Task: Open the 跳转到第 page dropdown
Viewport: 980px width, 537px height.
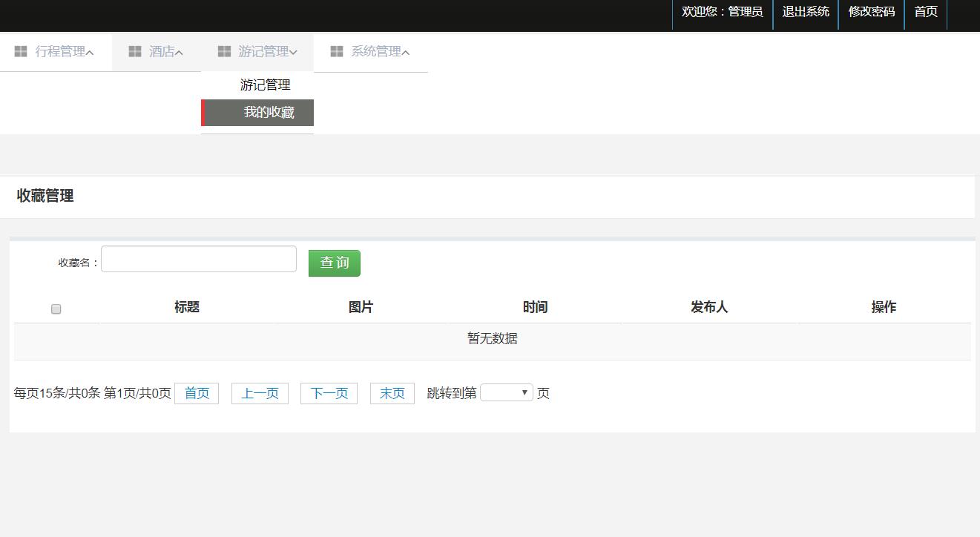Action: [x=507, y=393]
